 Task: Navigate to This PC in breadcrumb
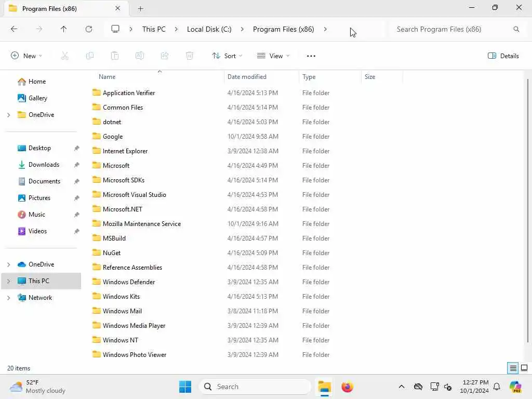point(154,29)
